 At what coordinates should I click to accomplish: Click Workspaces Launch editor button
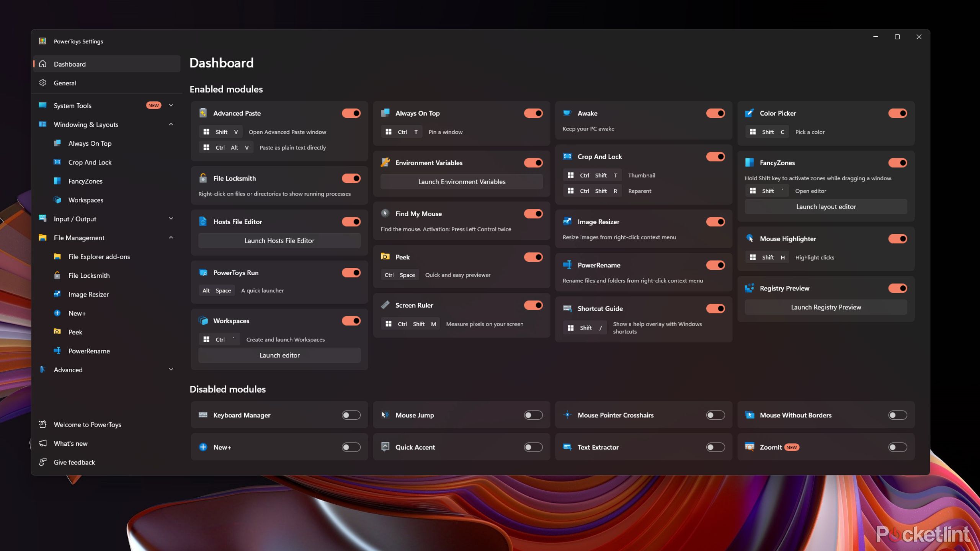(279, 355)
